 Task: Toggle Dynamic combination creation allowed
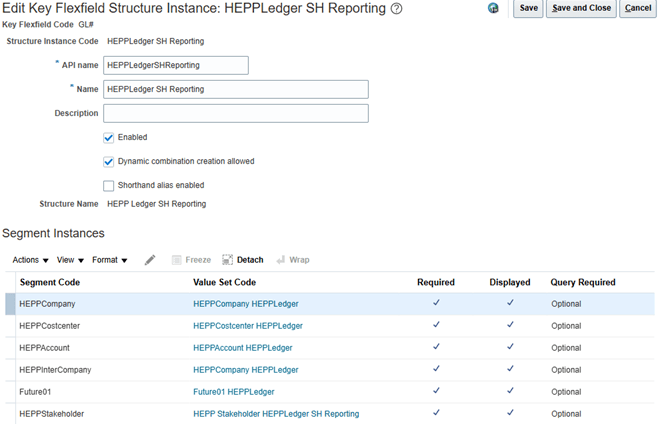coord(109,162)
